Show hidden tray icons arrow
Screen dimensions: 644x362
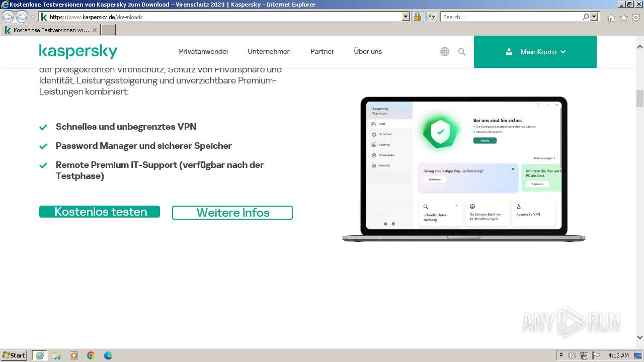pos(561,355)
